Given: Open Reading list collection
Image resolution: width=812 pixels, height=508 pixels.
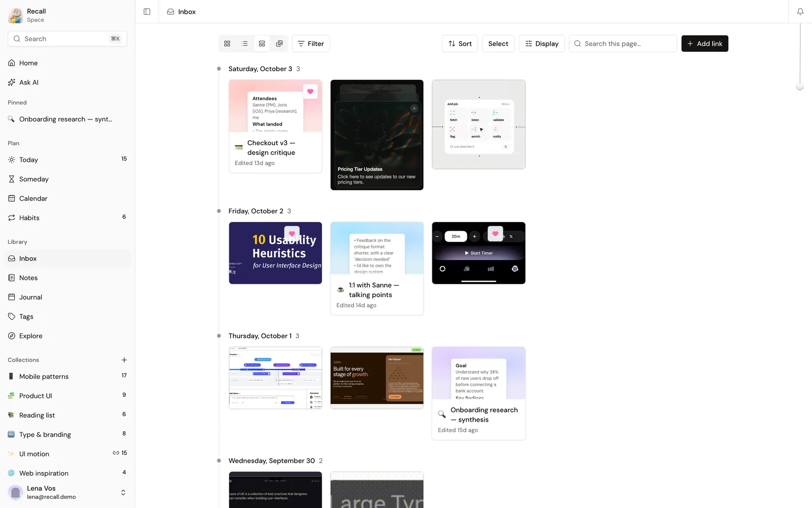Looking at the screenshot, I should [67, 415].
